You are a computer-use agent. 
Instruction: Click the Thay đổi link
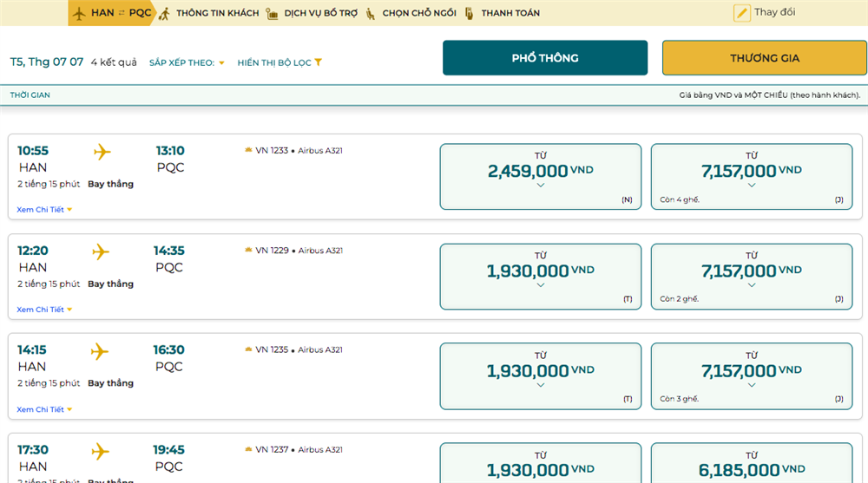pos(774,12)
